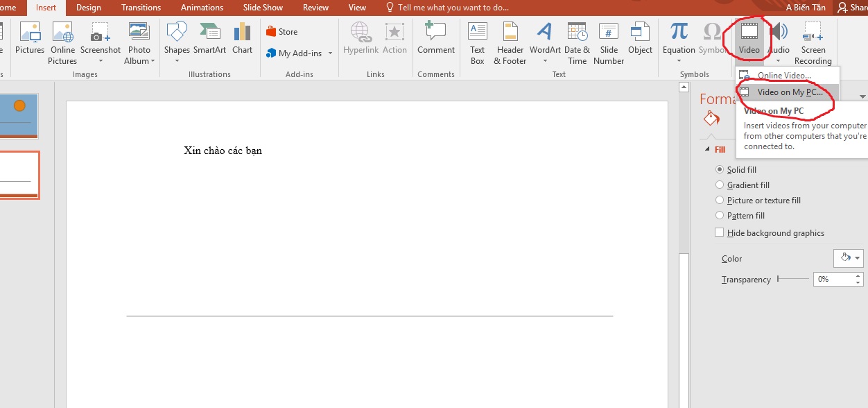Image resolution: width=868 pixels, height=408 pixels.
Task: Start a Screen Recording
Action: pyautogui.click(x=813, y=42)
